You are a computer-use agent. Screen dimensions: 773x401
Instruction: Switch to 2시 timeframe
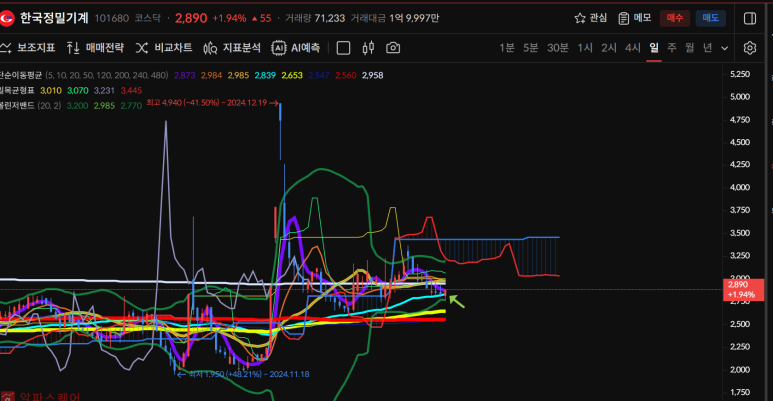point(609,48)
